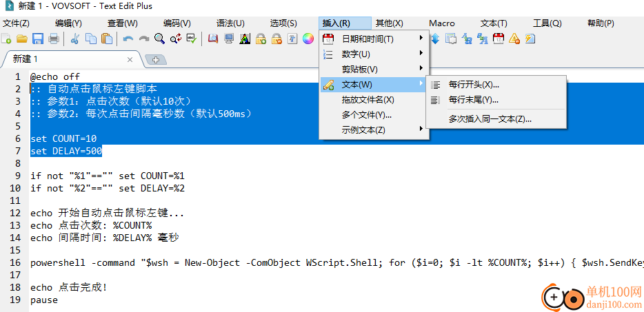Click line 'echo 点击完成!'

point(68,287)
